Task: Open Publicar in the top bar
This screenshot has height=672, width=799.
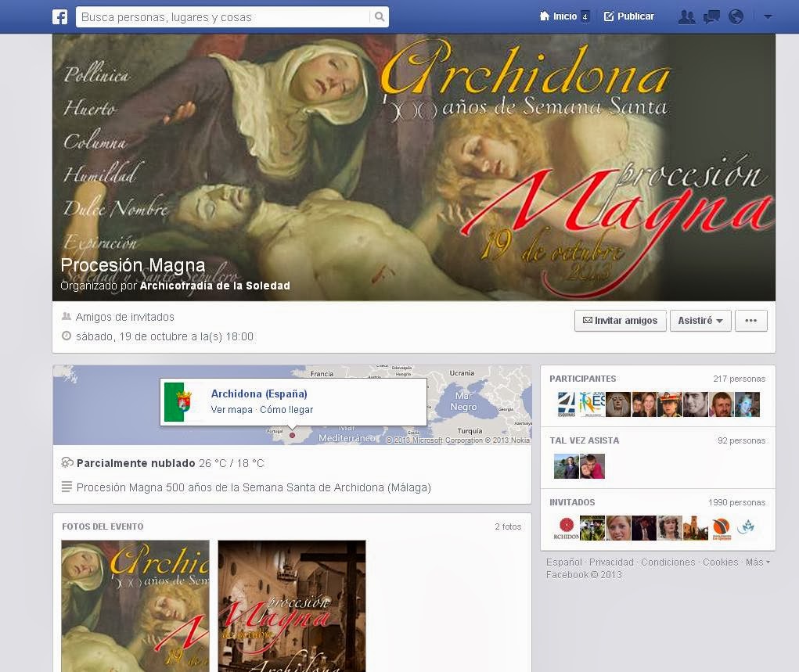Action: point(629,16)
